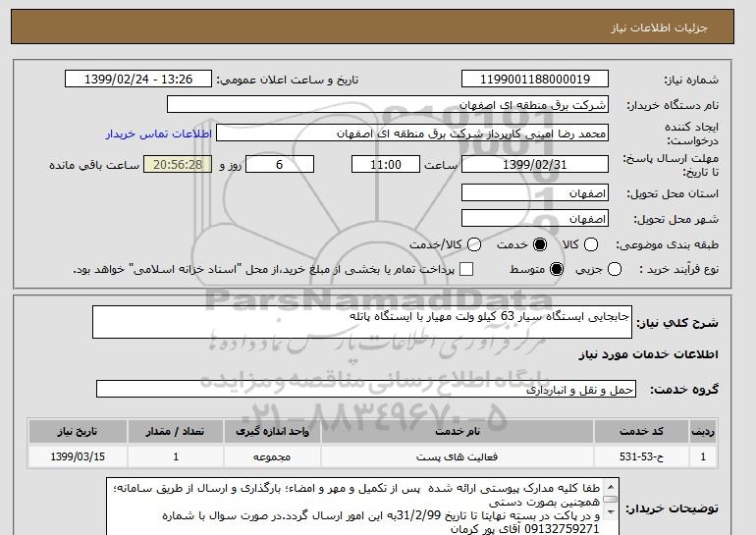Click the شماره نیاز field 1199001188000019
The image size is (756, 535).
[535, 80]
